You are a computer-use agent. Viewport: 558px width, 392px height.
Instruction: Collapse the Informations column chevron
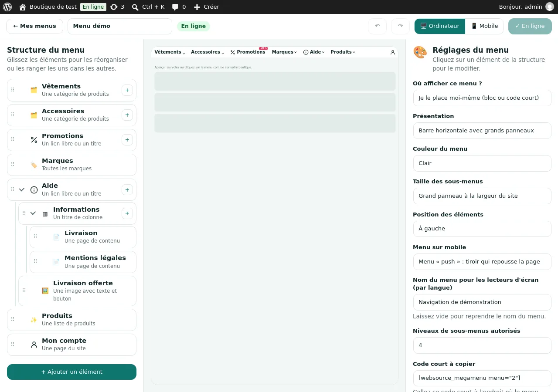33,213
